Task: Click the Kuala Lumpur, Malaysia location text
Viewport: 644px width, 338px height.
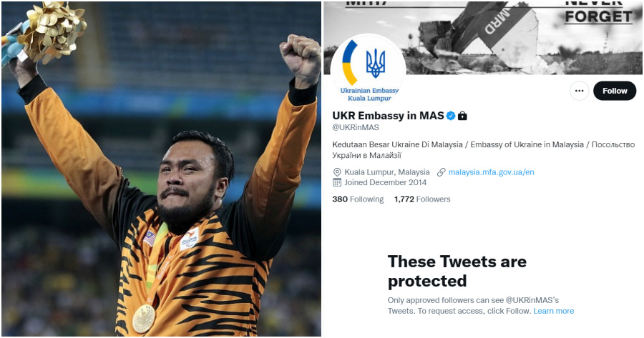Action: point(387,172)
